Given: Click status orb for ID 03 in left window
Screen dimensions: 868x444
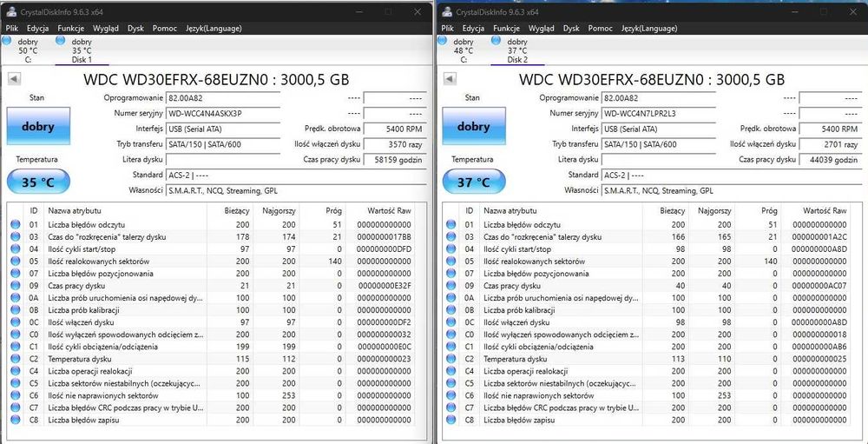Looking at the screenshot, I should (16, 236).
